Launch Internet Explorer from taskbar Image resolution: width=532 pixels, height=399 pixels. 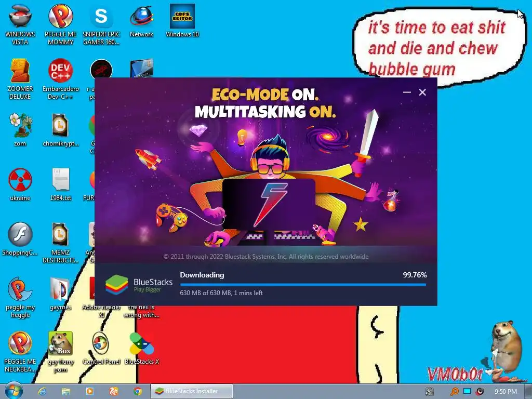point(42,391)
